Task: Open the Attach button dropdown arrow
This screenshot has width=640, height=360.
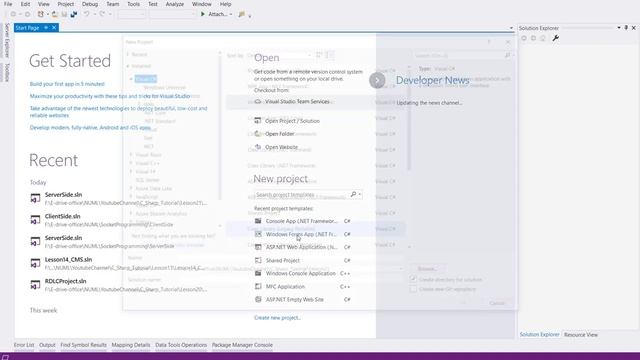Action: coord(231,14)
